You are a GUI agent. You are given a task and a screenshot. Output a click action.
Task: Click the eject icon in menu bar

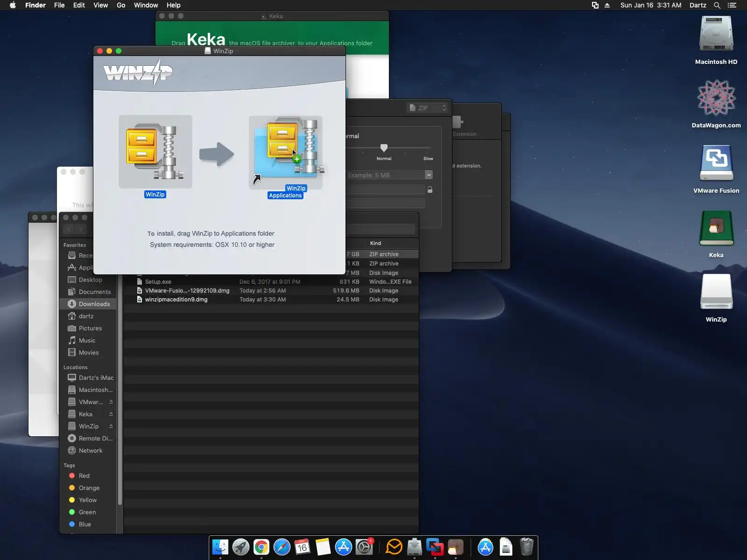pyautogui.click(x=607, y=5)
